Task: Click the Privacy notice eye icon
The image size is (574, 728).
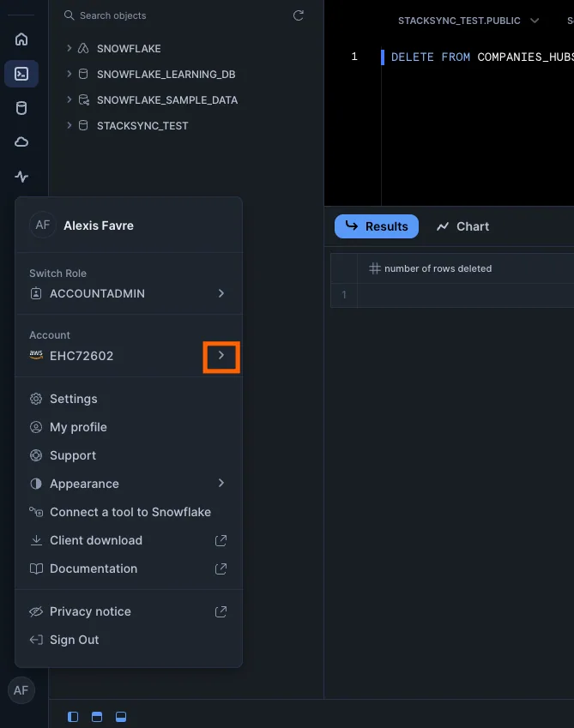Action: tap(36, 611)
